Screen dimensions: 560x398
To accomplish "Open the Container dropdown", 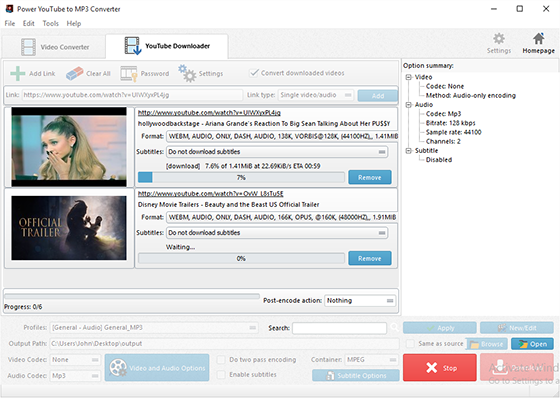I will [371, 360].
